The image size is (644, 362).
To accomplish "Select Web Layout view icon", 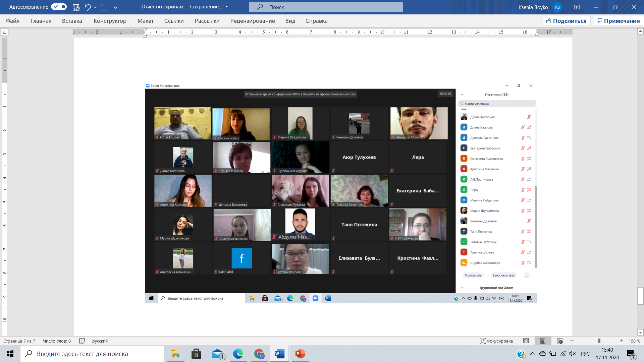I will [559, 341].
